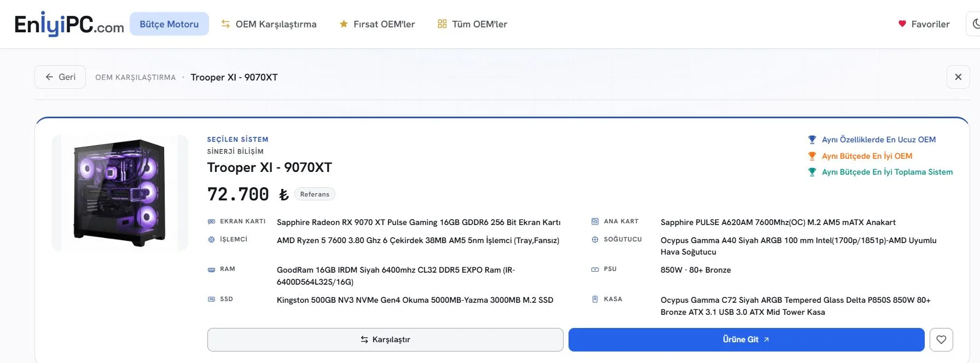Viewport: 980px width, 363px height.
Task: Select the Bütçe Motoru tab
Action: pos(169,24)
